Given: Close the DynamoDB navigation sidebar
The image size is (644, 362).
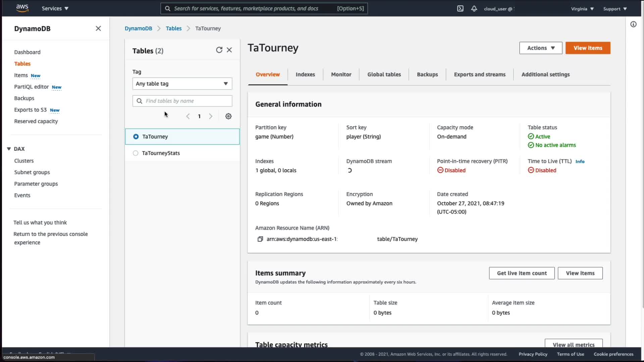Looking at the screenshot, I should coord(98,28).
